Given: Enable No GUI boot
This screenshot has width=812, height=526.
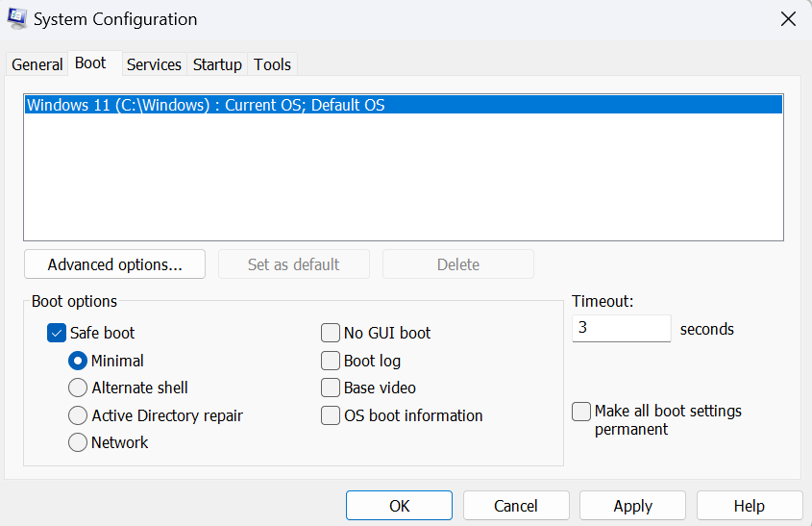Looking at the screenshot, I should click(x=331, y=333).
